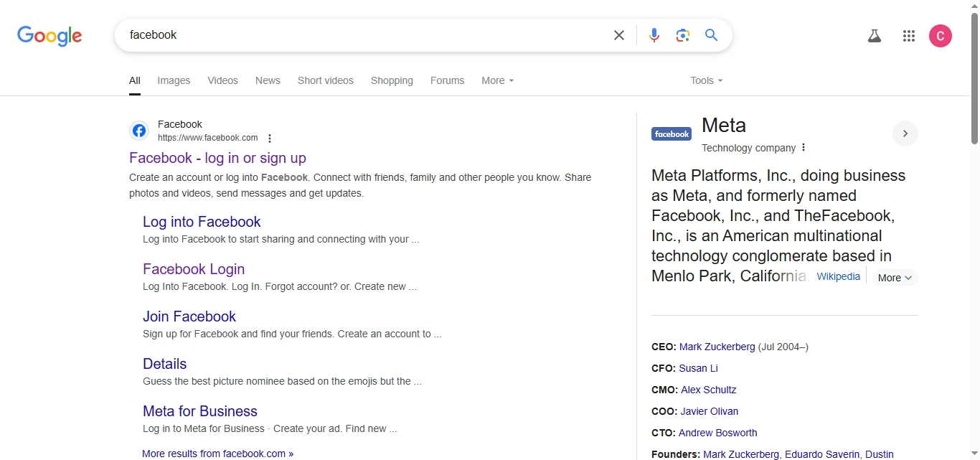This screenshot has height=460, width=980.
Task: Click the Google logo
Action: pos(50,36)
